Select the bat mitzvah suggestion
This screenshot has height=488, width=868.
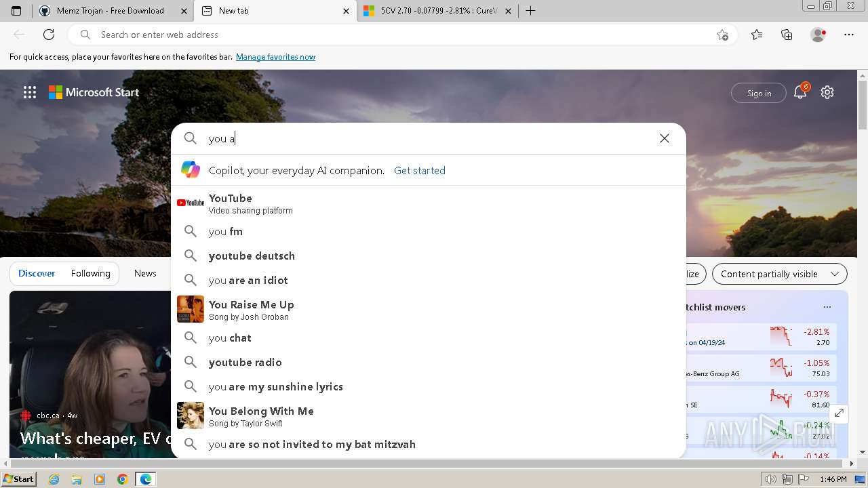(429, 444)
